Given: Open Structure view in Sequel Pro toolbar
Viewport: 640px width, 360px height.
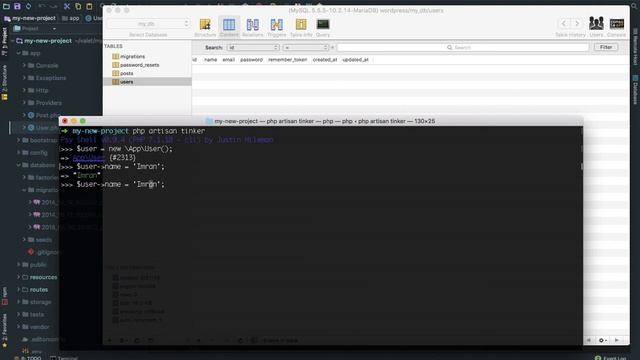Looking at the screenshot, I should tap(205, 27).
